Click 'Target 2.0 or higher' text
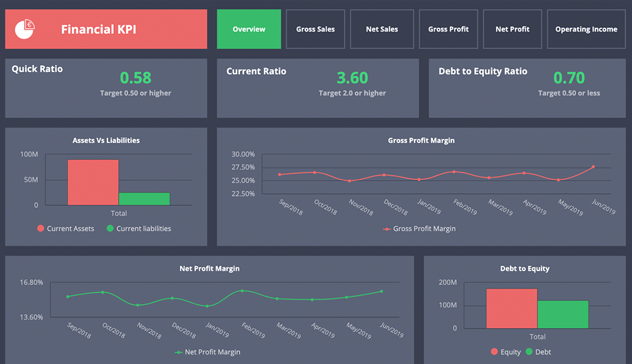This screenshot has width=632, height=364. click(x=352, y=93)
